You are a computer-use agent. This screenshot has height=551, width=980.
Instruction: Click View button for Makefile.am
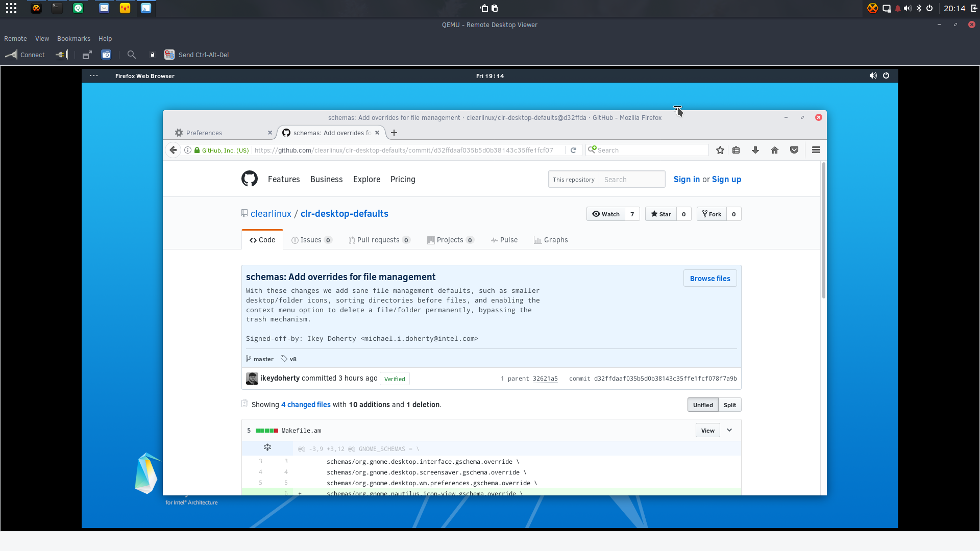[x=707, y=431]
